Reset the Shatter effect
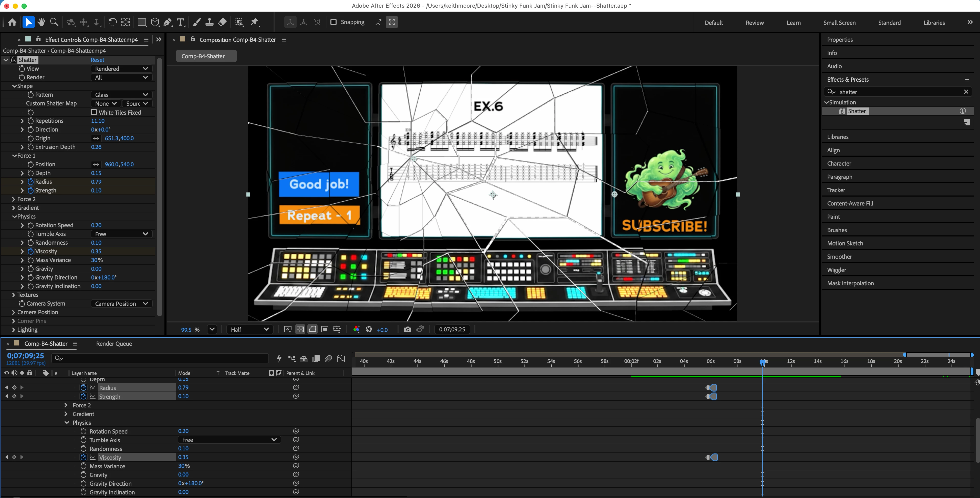 (97, 60)
